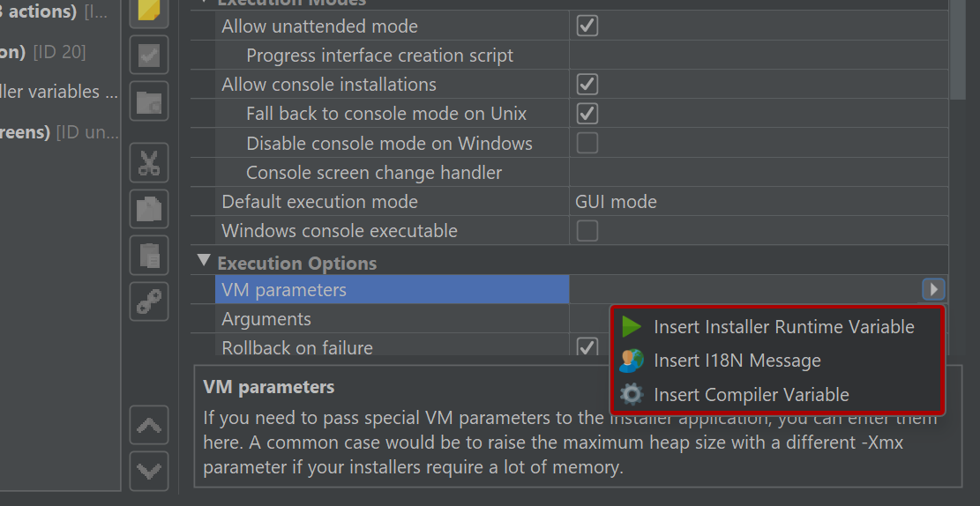Image resolution: width=980 pixels, height=506 pixels.
Task: Click the move down arrow button
Action: coord(149,471)
